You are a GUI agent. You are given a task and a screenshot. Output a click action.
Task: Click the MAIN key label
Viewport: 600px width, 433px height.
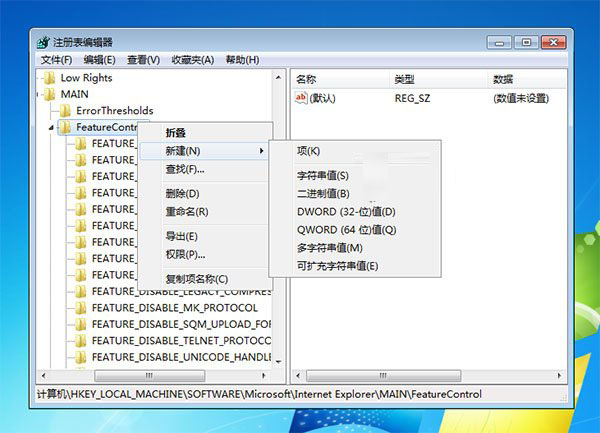click(75, 94)
